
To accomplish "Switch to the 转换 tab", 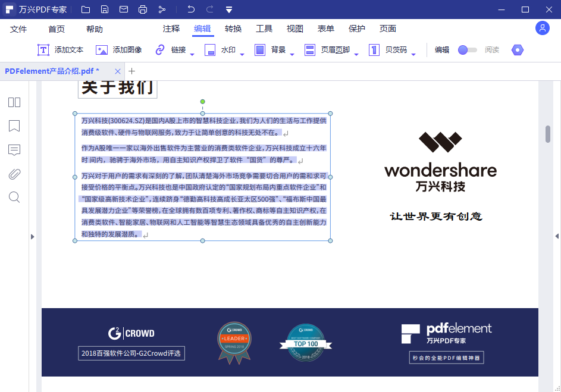I will click(233, 29).
